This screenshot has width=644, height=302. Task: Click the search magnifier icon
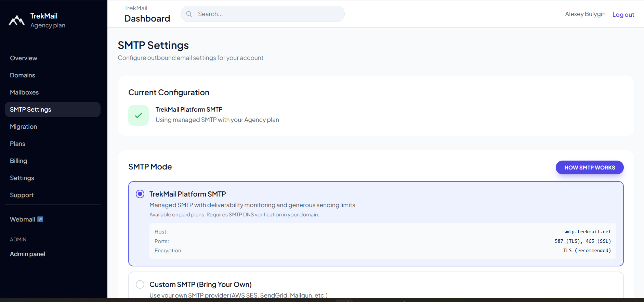click(189, 14)
